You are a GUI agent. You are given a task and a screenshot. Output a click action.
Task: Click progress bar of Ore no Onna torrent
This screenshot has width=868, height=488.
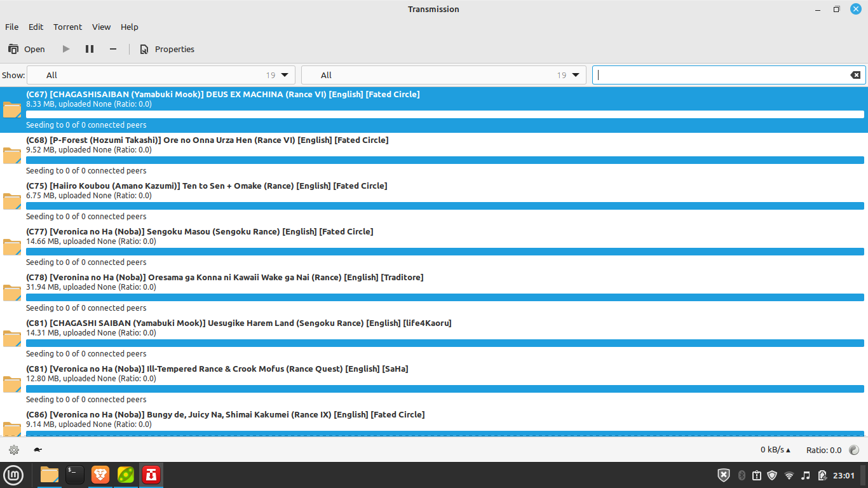(x=445, y=160)
